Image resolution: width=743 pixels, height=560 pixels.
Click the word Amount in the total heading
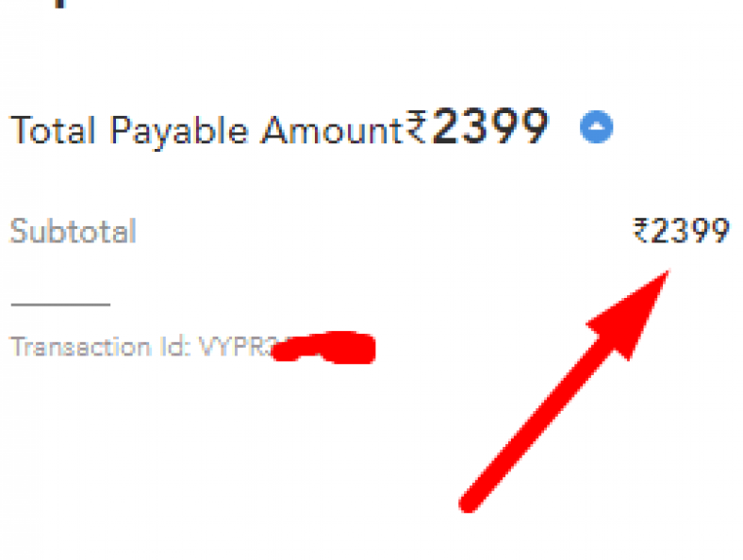[332, 131]
